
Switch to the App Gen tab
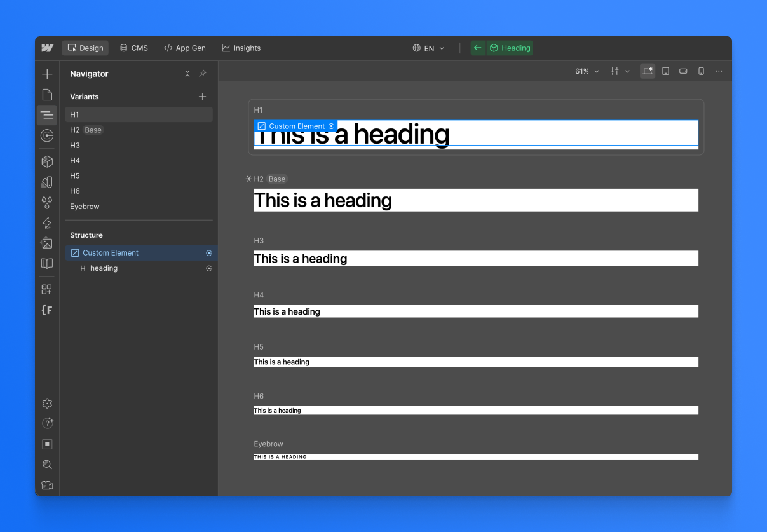click(x=185, y=48)
